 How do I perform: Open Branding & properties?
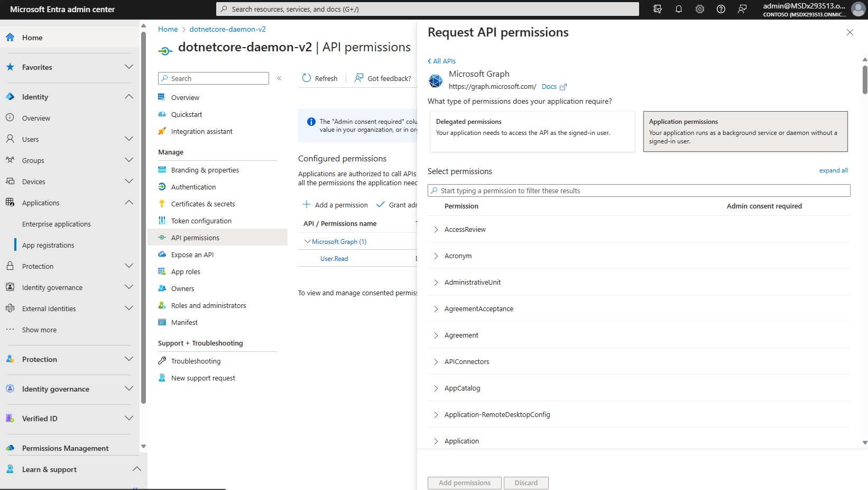click(205, 170)
